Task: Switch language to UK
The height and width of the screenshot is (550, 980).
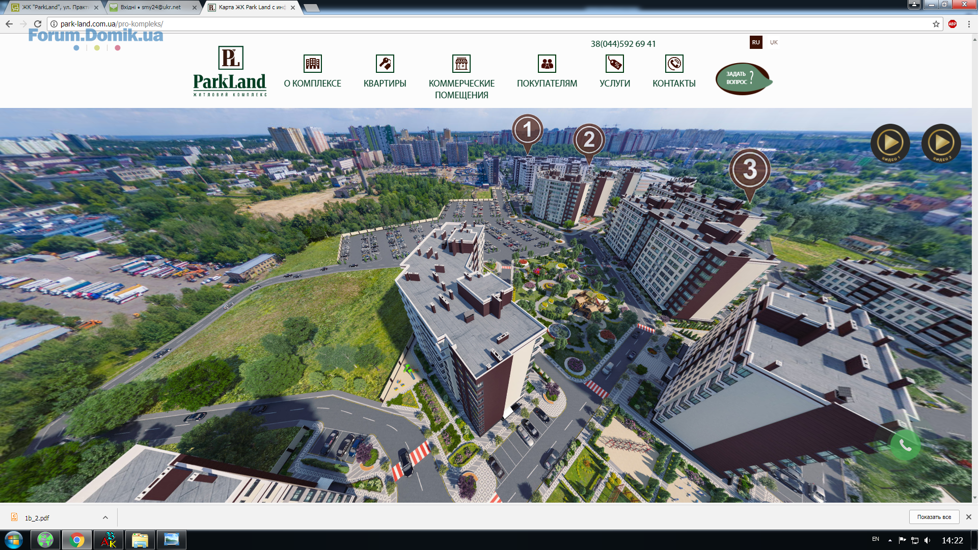Action: [774, 42]
